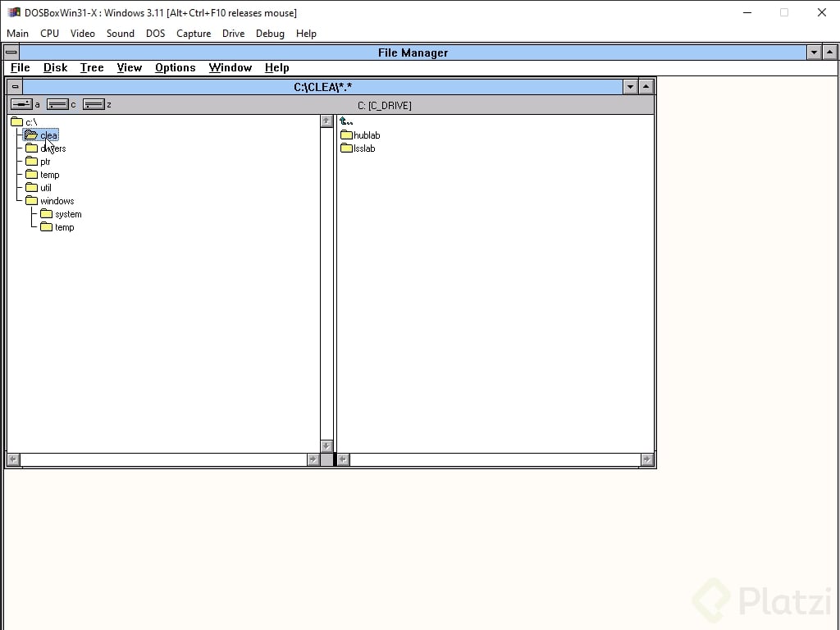
Task: Open DOSBox Capture menu
Action: point(194,33)
